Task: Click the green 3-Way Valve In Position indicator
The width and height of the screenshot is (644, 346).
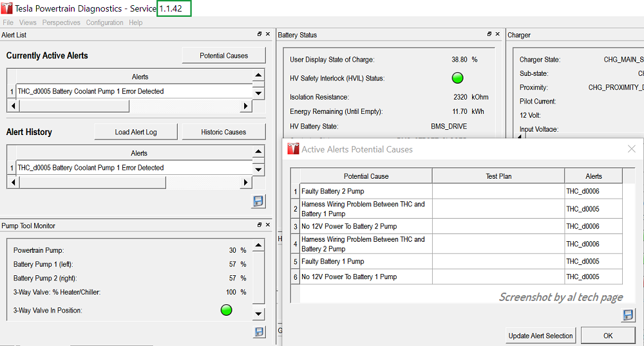Action: pyautogui.click(x=226, y=310)
